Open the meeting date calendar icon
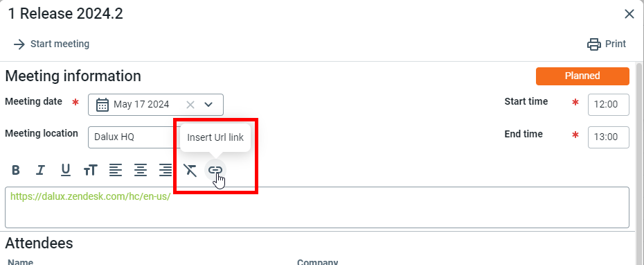 pos(102,105)
